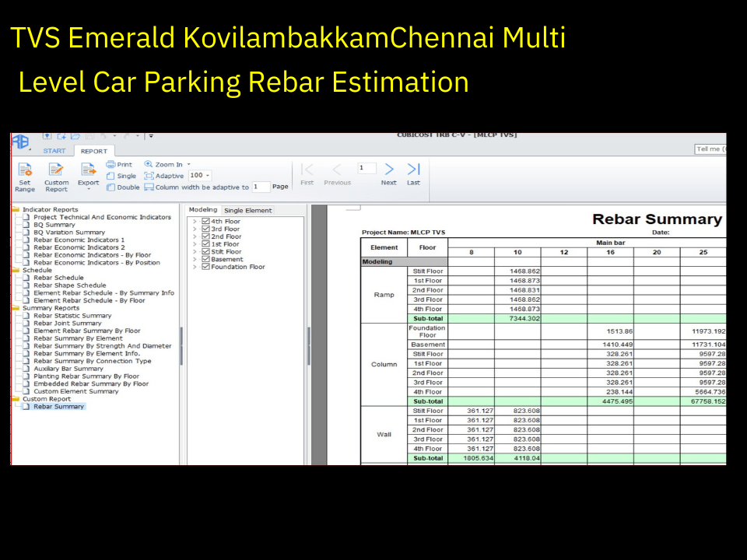Click the Schedule folder icon

[16, 270]
